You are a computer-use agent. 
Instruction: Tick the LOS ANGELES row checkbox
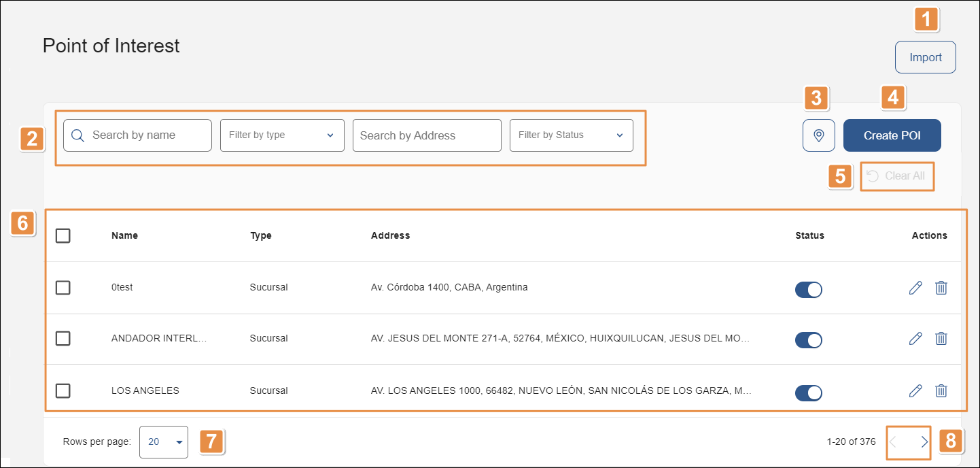[63, 390]
